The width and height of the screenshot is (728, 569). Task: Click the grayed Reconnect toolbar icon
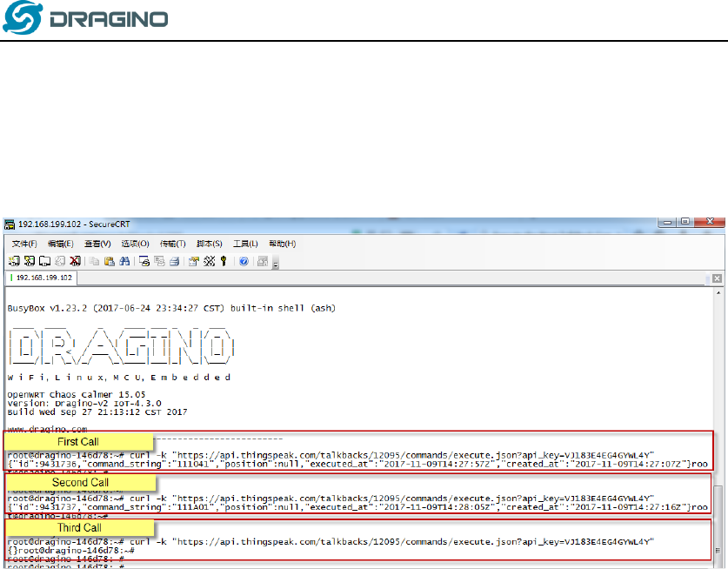coord(60,261)
